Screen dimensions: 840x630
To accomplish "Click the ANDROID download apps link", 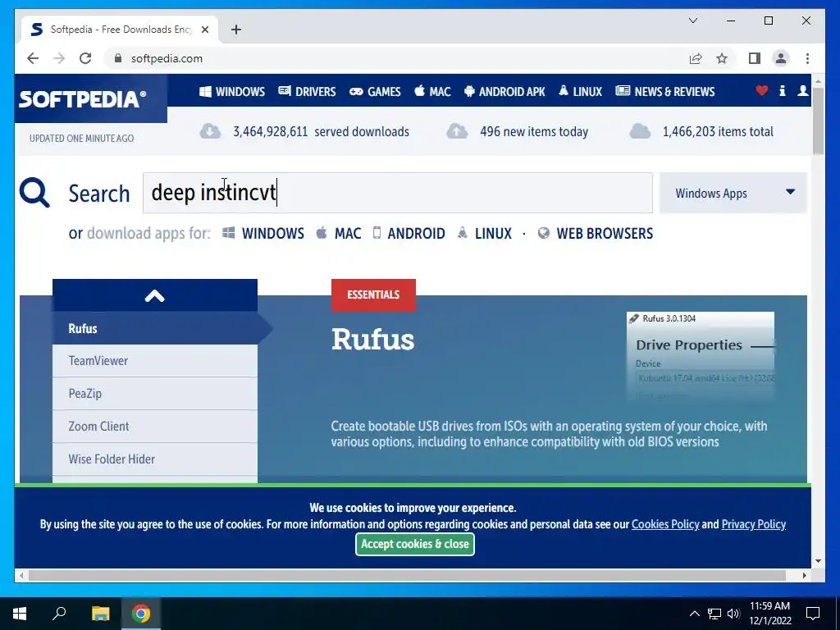I will (409, 234).
